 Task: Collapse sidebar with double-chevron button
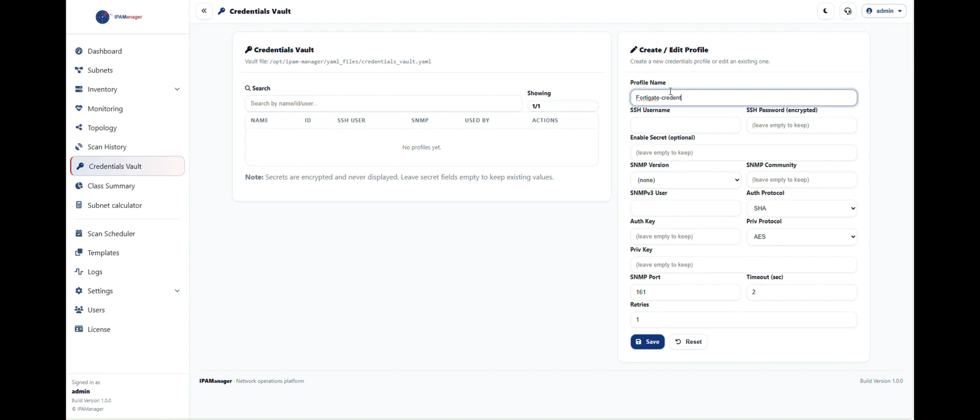[204, 11]
